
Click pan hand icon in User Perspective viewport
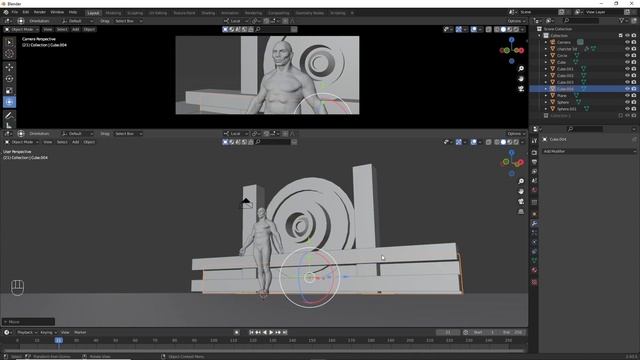point(521,191)
